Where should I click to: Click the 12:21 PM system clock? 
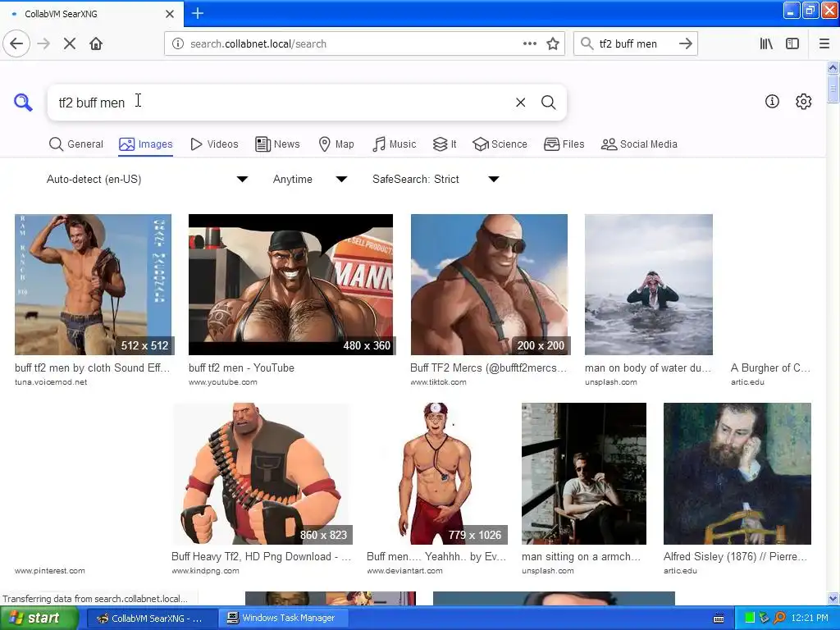tap(810, 619)
